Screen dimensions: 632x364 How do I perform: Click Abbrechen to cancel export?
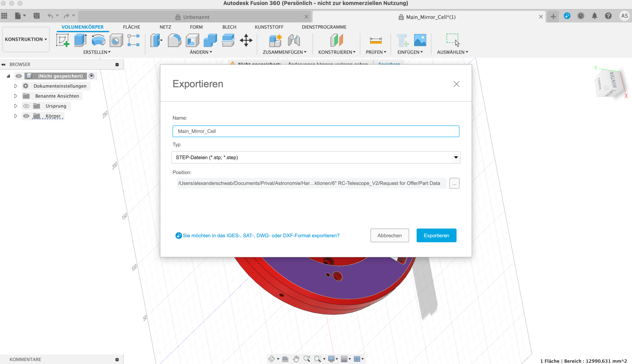(x=389, y=235)
